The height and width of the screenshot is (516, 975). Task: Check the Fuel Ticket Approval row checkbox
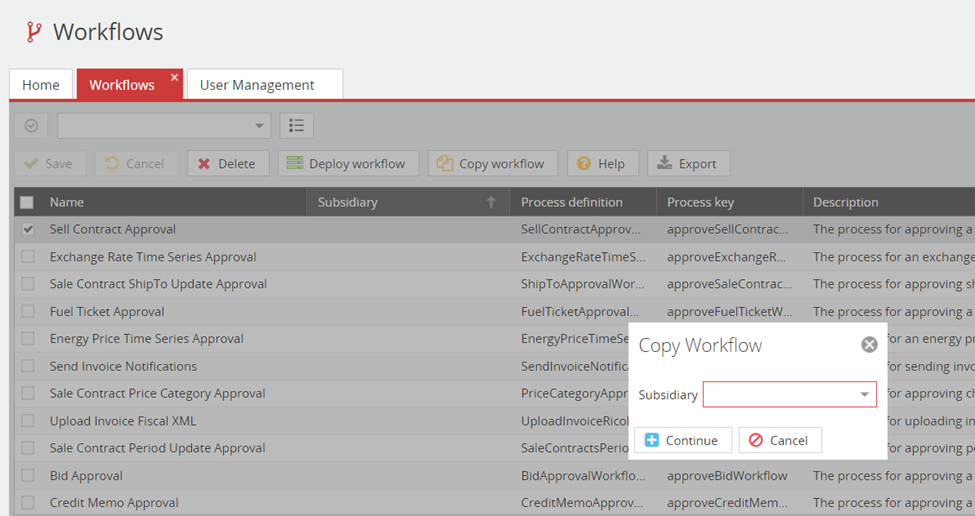[x=28, y=311]
